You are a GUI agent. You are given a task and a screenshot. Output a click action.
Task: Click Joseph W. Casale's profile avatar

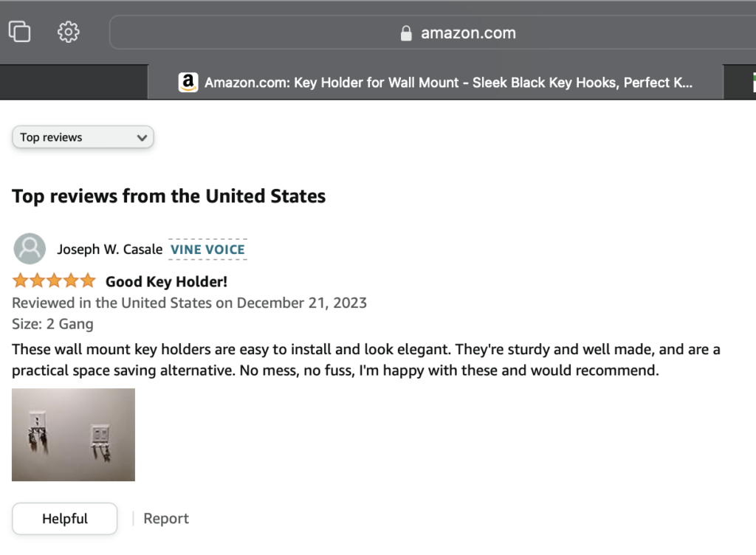[x=30, y=249]
